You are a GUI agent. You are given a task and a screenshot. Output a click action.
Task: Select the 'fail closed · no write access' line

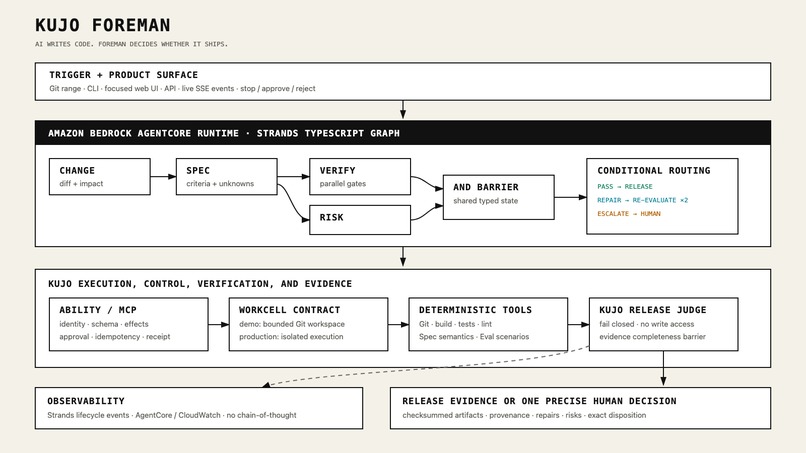coord(647,324)
